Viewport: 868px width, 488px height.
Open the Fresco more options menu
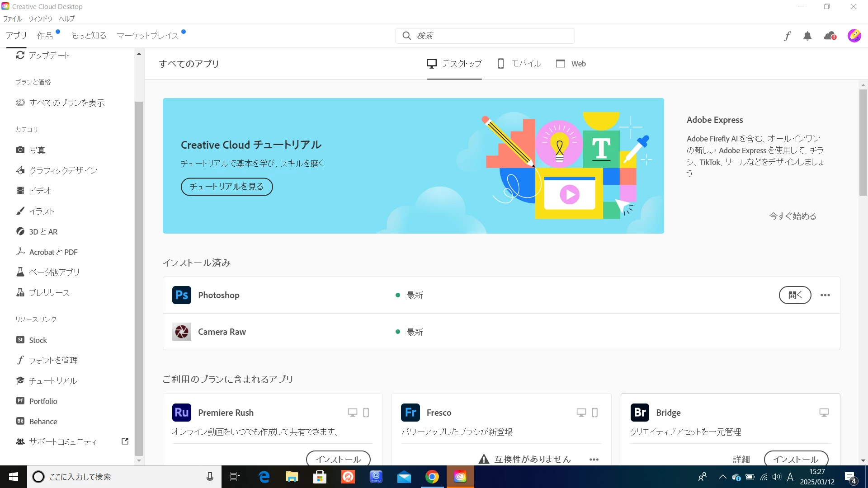click(594, 460)
